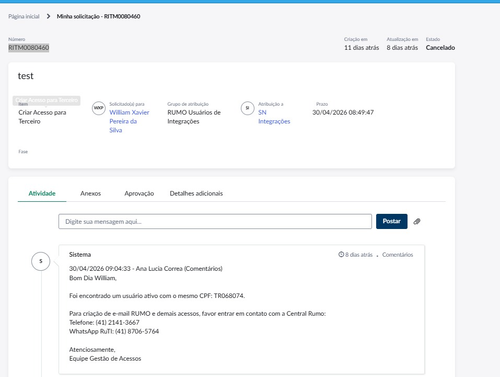Click the 'Atenciosamente,' line
500x377 pixels.
(x=92, y=350)
